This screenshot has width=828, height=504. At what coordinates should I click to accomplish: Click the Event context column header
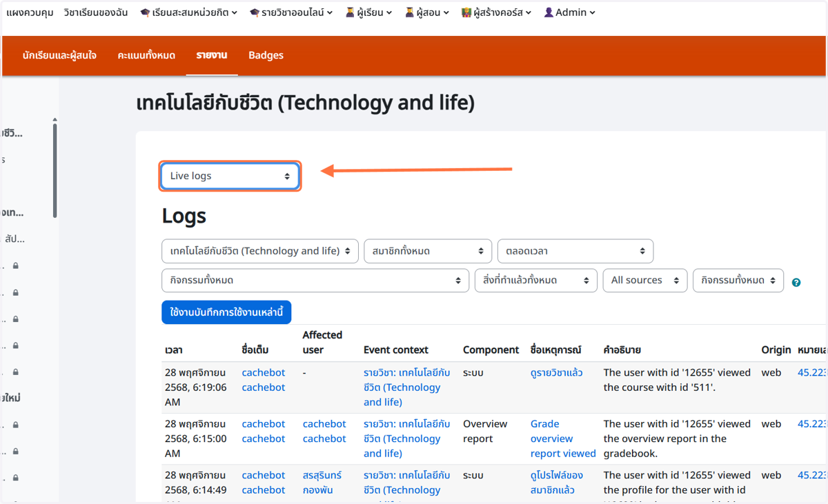(396, 350)
